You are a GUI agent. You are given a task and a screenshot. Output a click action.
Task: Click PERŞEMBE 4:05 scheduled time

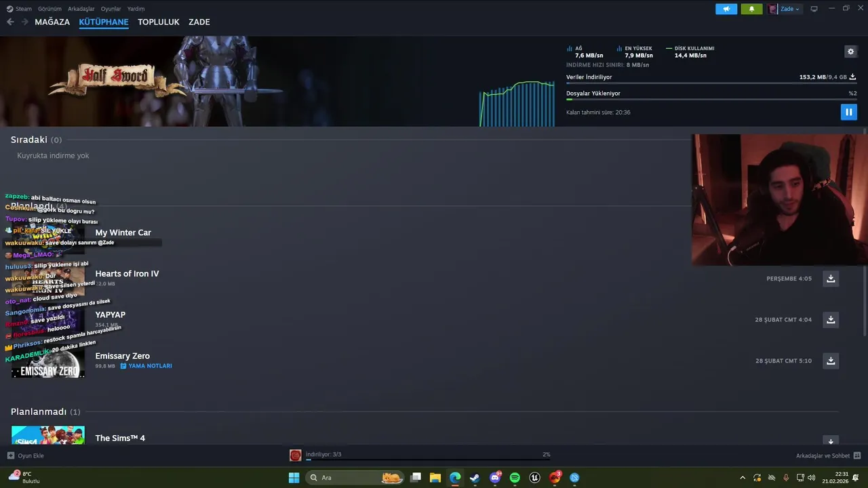point(789,279)
